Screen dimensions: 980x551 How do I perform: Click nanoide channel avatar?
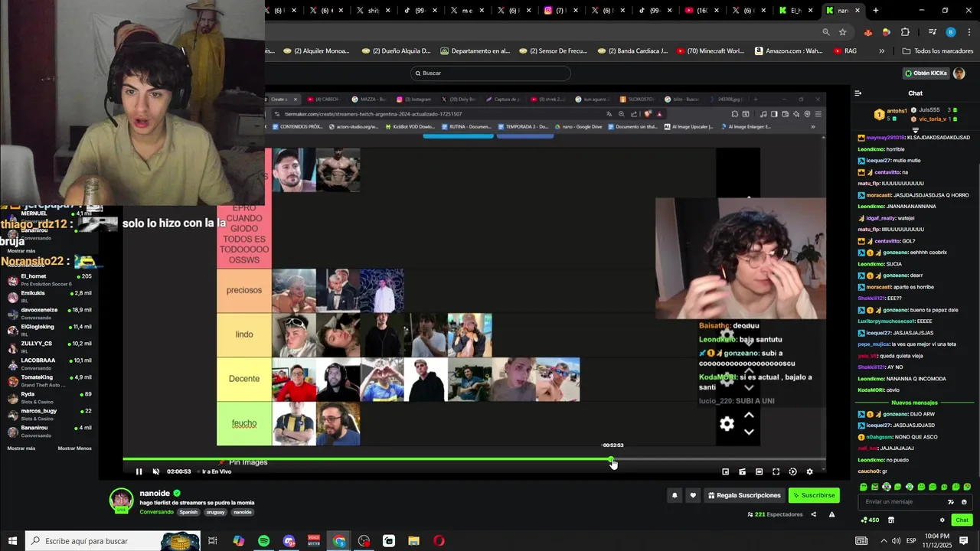click(x=121, y=500)
